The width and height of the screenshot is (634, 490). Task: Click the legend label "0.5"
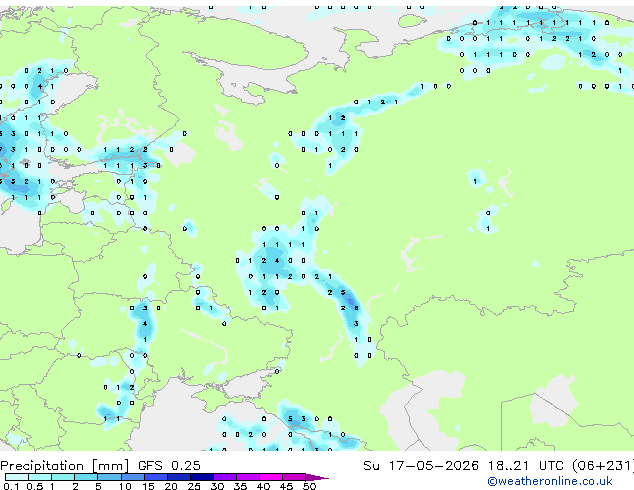[35, 486]
